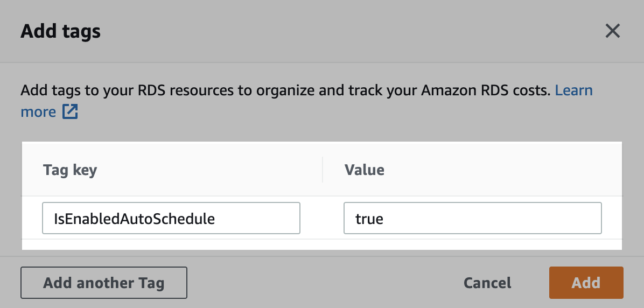This screenshot has width=644, height=308.
Task: Click the Tag key column header
Action: click(x=70, y=170)
